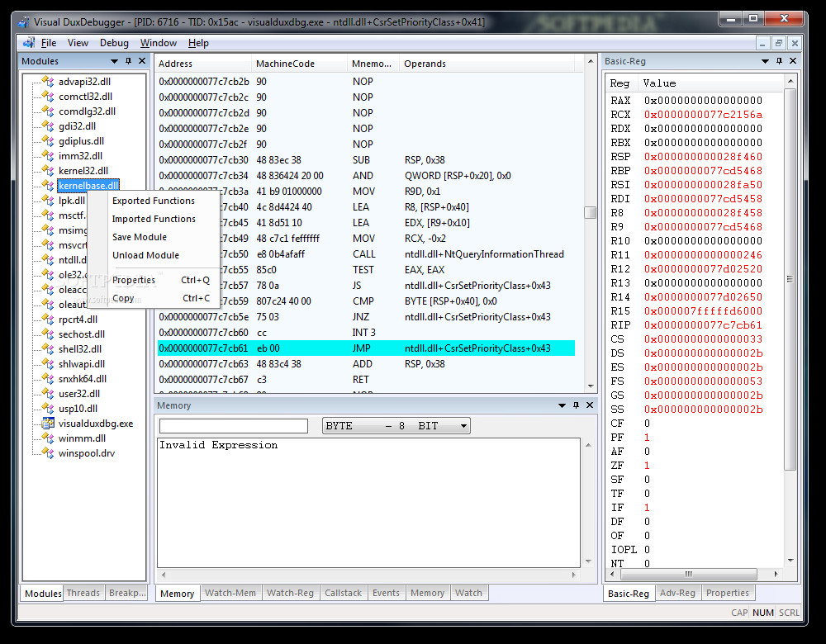Switch to the Adv-Reg tab
826x644 pixels.
pyautogui.click(x=677, y=593)
